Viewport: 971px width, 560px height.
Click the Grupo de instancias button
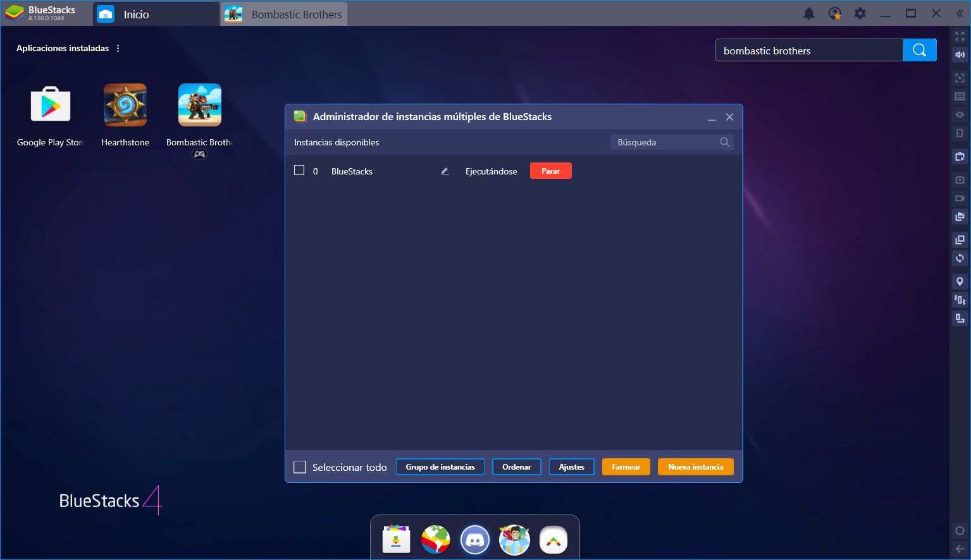coord(440,467)
